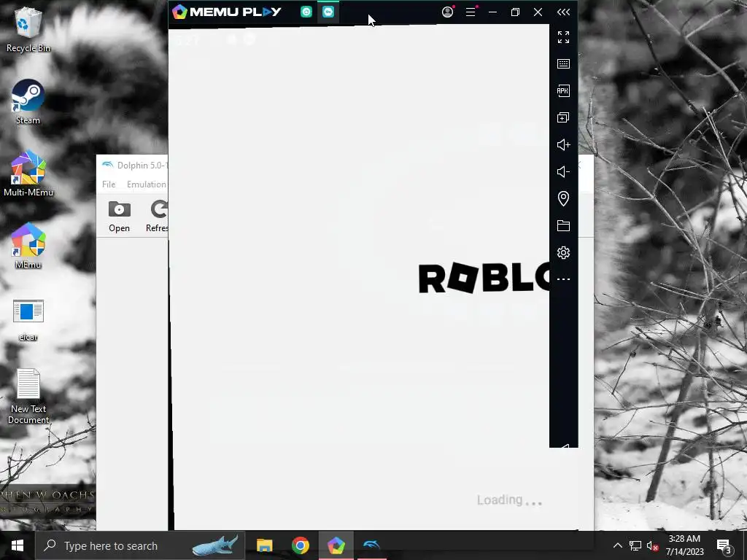Restore down the MEmu Play window
The height and width of the screenshot is (560, 747).
pyautogui.click(x=515, y=12)
